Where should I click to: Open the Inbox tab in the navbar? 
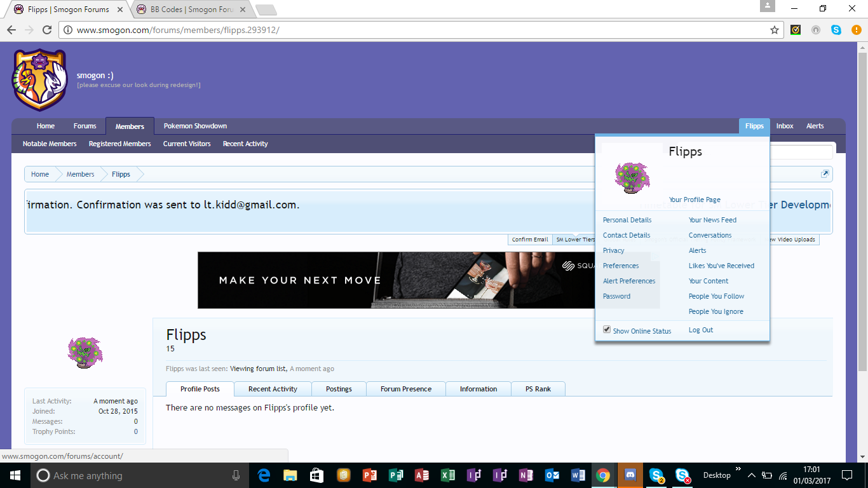(x=785, y=126)
